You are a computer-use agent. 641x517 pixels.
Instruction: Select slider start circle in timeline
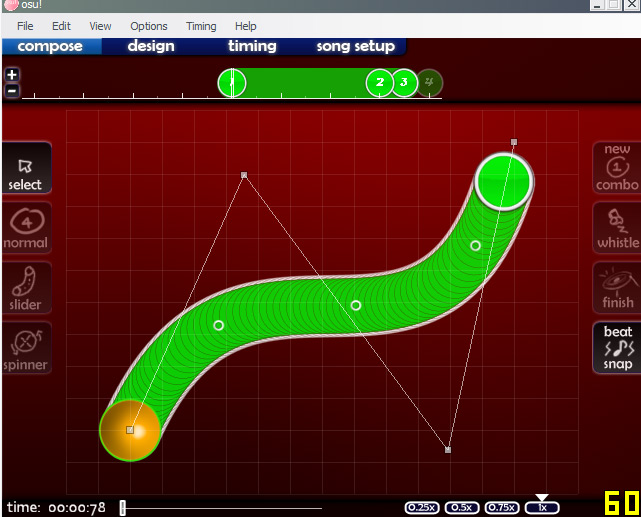click(232, 83)
